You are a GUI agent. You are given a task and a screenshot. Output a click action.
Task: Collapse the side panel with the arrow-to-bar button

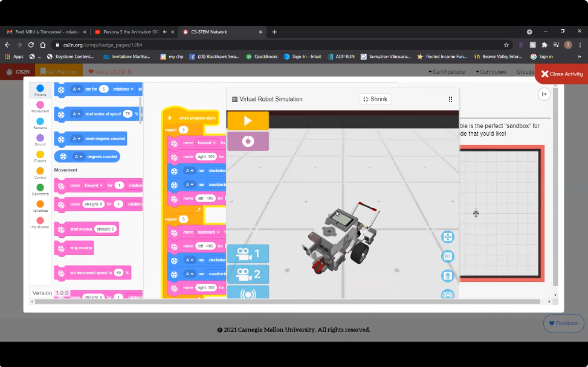(x=544, y=94)
